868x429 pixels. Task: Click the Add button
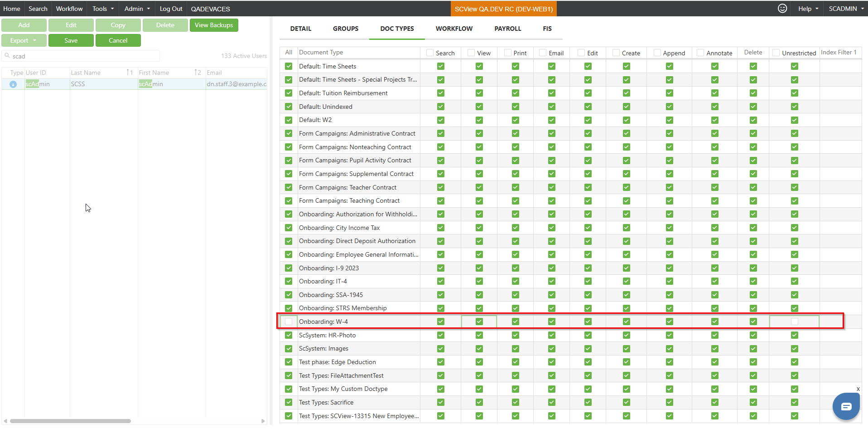tap(24, 25)
